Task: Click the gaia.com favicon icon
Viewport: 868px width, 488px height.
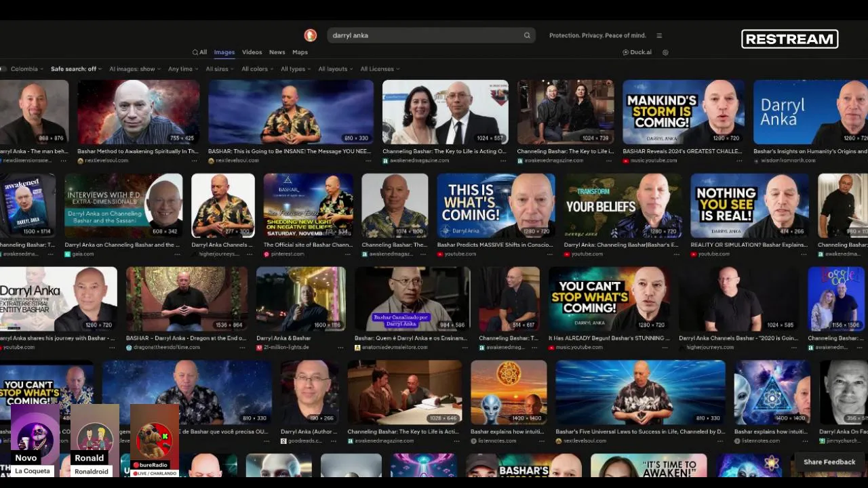Action: [68, 254]
